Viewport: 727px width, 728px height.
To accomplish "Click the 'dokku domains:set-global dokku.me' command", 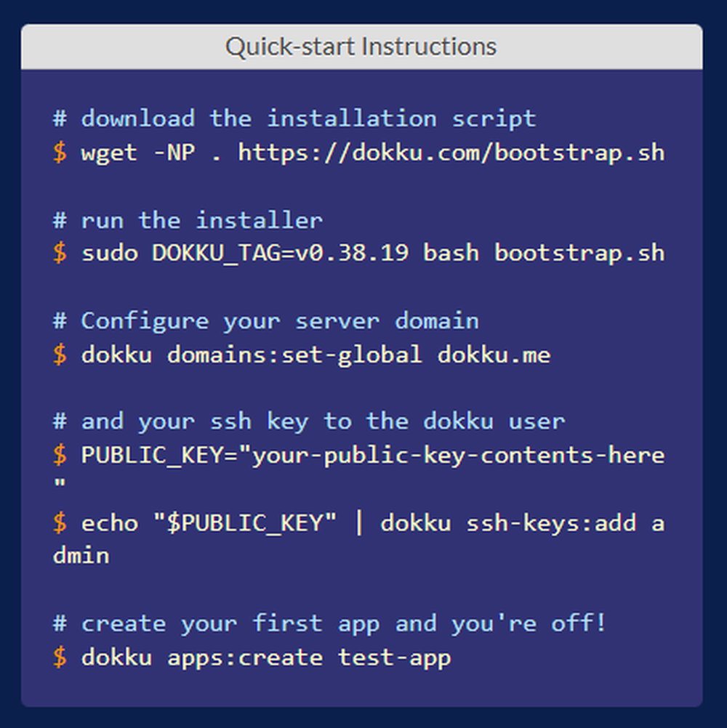I will tap(316, 355).
